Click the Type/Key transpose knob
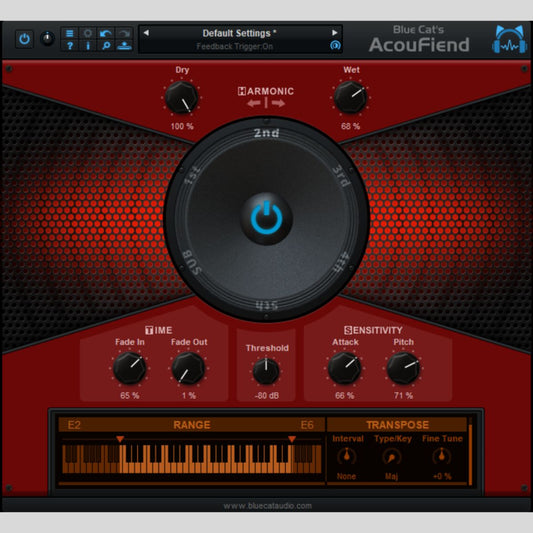Image resolution: width=533 pixels, height=533 pixels. [x=392, y=457]
